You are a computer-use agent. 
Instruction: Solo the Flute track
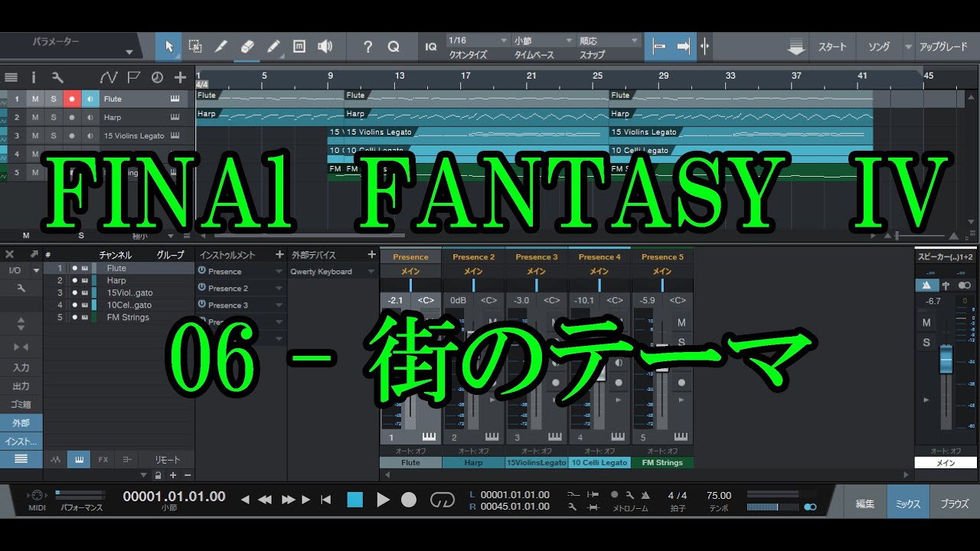[54, 99]
